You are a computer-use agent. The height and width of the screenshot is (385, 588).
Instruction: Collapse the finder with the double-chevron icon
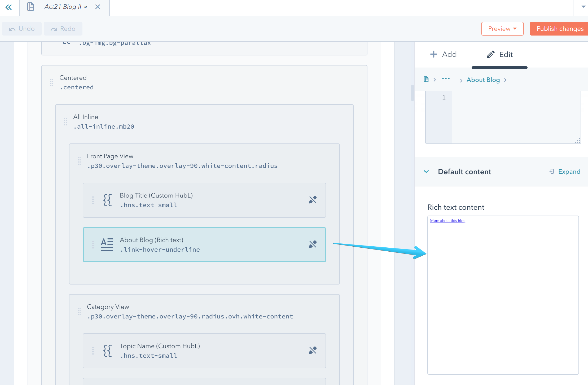[x=9, y=7]
